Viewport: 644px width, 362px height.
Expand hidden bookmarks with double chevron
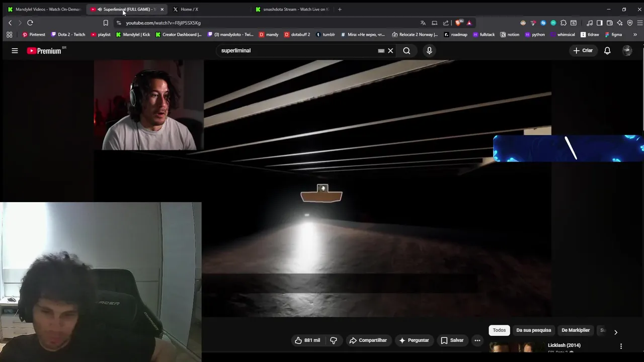point(635,35)
